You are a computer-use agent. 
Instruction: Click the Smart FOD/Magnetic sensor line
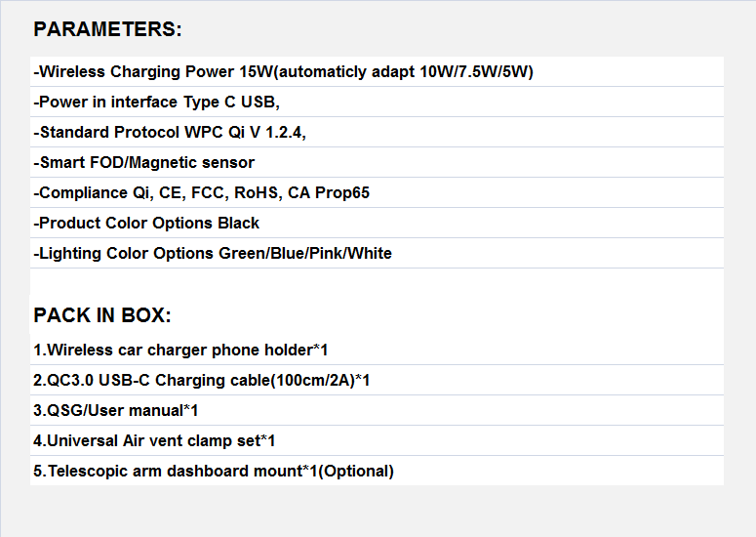click(377, 163)
